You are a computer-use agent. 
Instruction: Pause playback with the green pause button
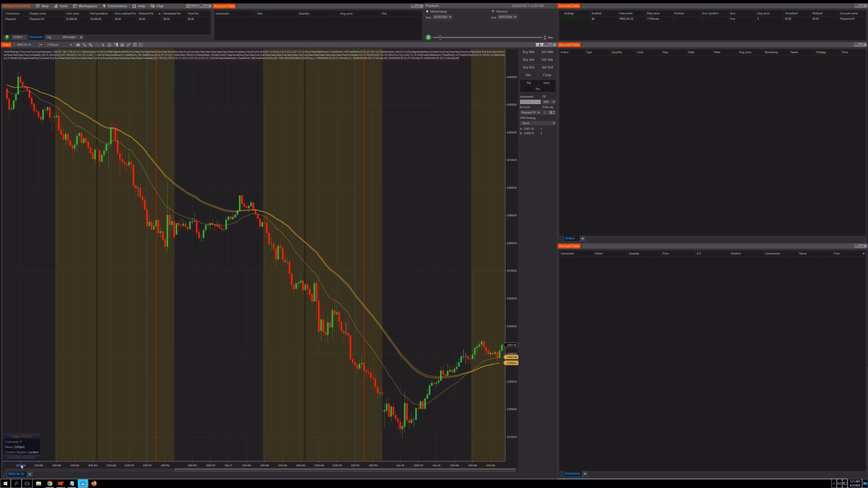tap(428, 37)
